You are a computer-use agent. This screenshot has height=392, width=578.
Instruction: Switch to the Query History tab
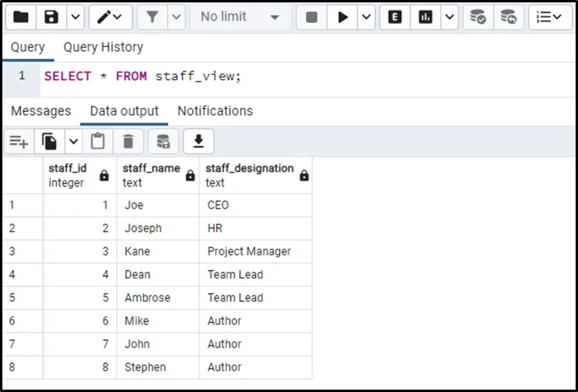tap(103, 47)
